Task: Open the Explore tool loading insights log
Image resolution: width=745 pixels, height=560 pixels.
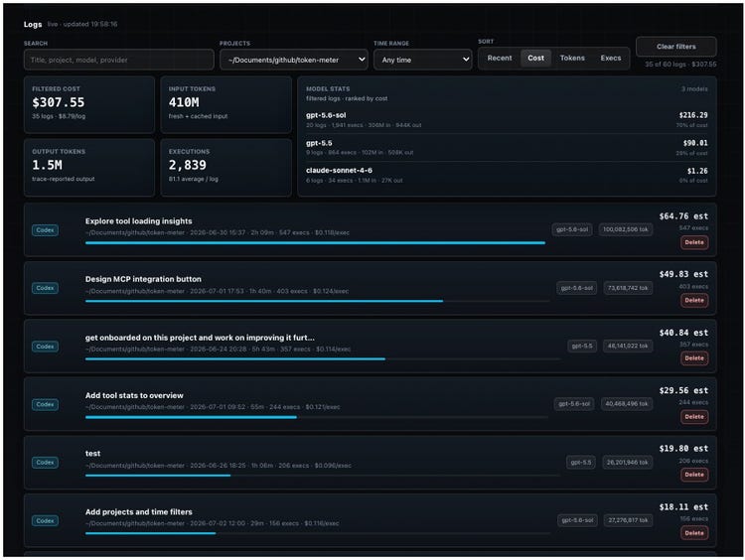Action: tap(371, 230)
